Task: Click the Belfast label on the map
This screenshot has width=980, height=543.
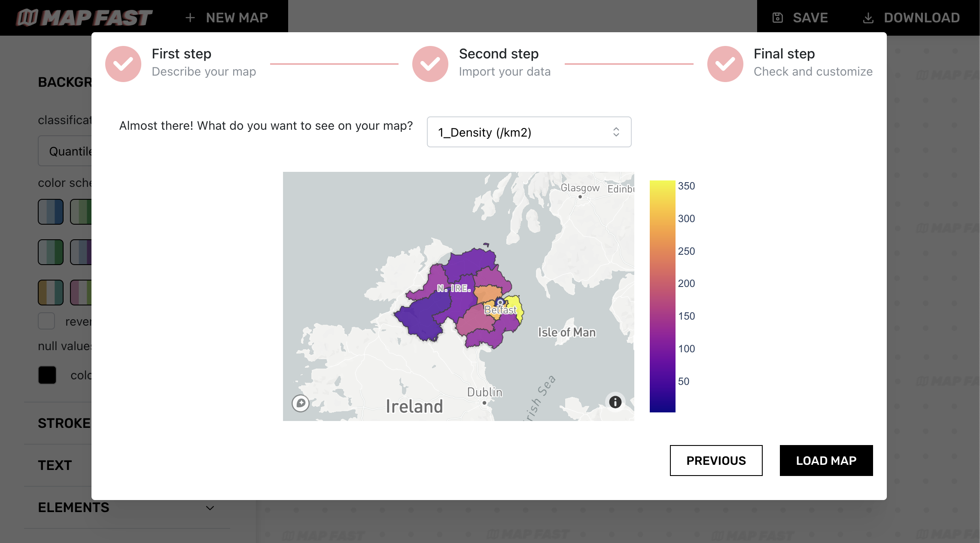Action: pos(500,310)
